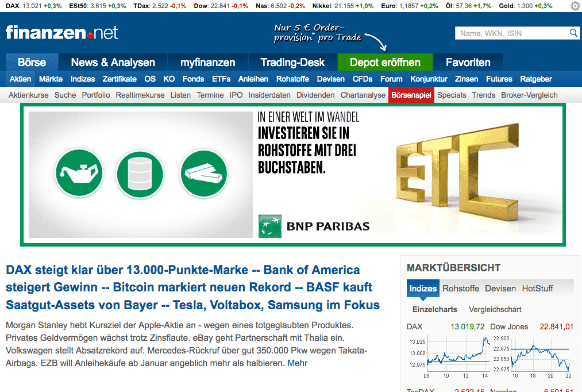Open the Trends link
Viewport: 582px width, 392px height.
(x=484, y=95)
